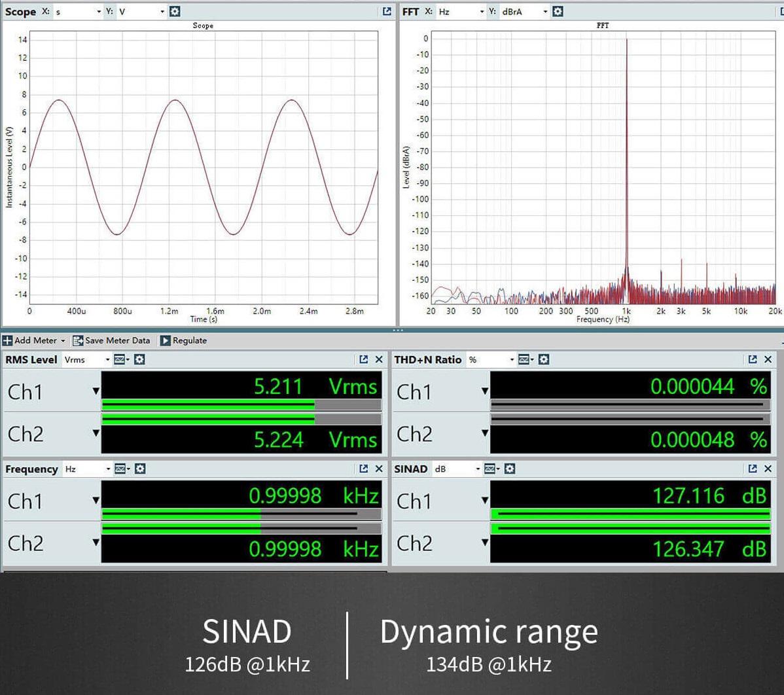Pop out the Scope graph panel
784x695 pixels.
click(387, 11)
